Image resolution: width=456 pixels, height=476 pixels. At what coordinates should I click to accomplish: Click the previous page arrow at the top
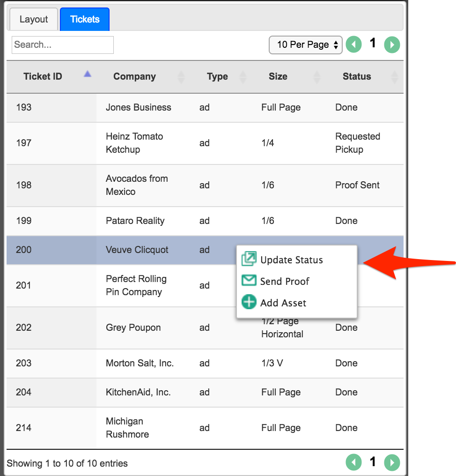click(354, 44)
